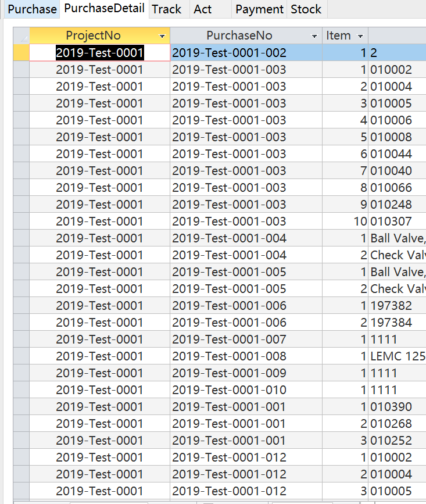Click cell value 010248
This screenshot has width=426, height=504.
coord(397,205)
